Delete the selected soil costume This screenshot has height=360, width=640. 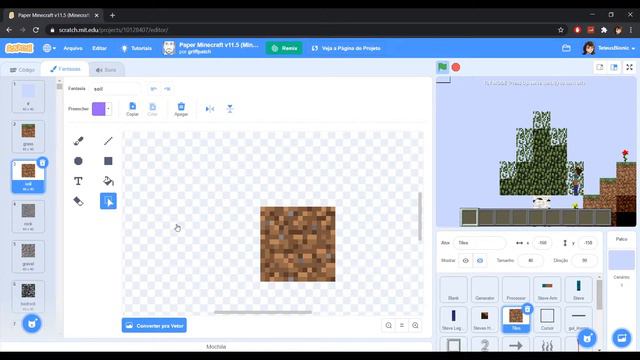pos(42,163)
